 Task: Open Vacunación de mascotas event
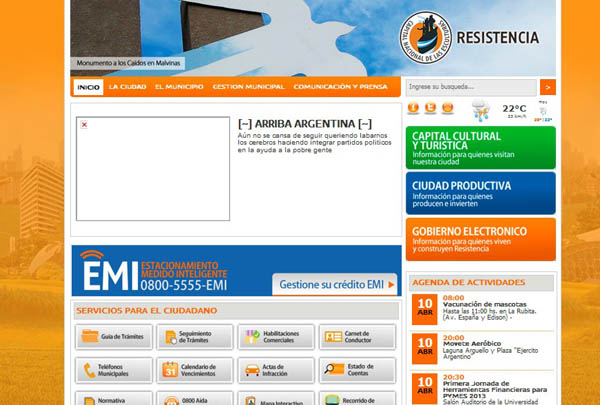pyautogui.click(x=484, y=304)
